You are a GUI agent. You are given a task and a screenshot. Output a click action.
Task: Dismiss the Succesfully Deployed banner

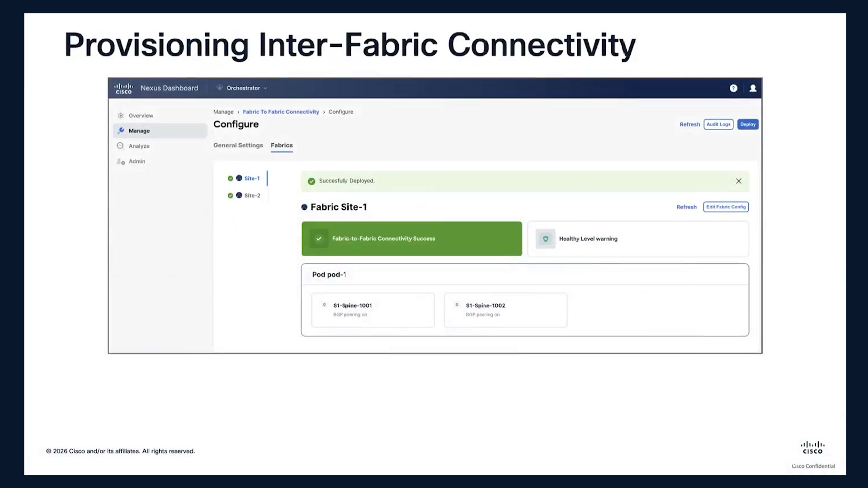click(739, 181)
